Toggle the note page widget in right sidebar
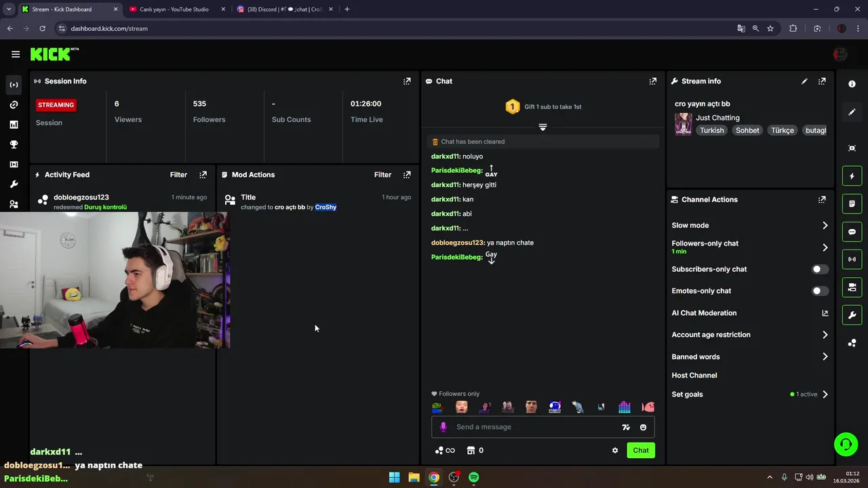This screenshot has height=488, width=868. 852,204
